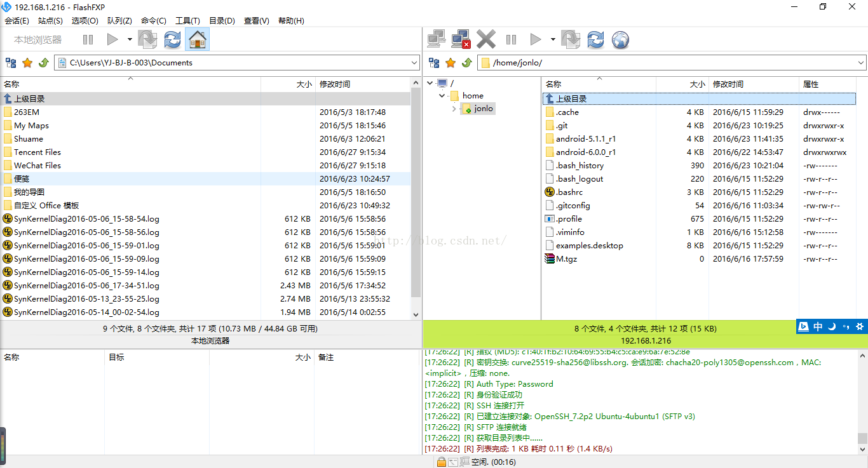Toggle the folder tree in local pane
This screenshot has width=868, height=468.
11,63
